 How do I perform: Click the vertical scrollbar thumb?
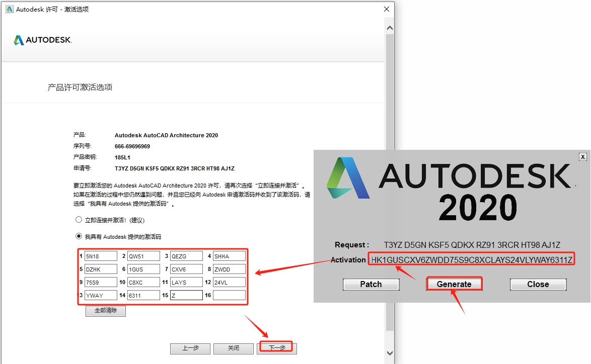point(390,182)
